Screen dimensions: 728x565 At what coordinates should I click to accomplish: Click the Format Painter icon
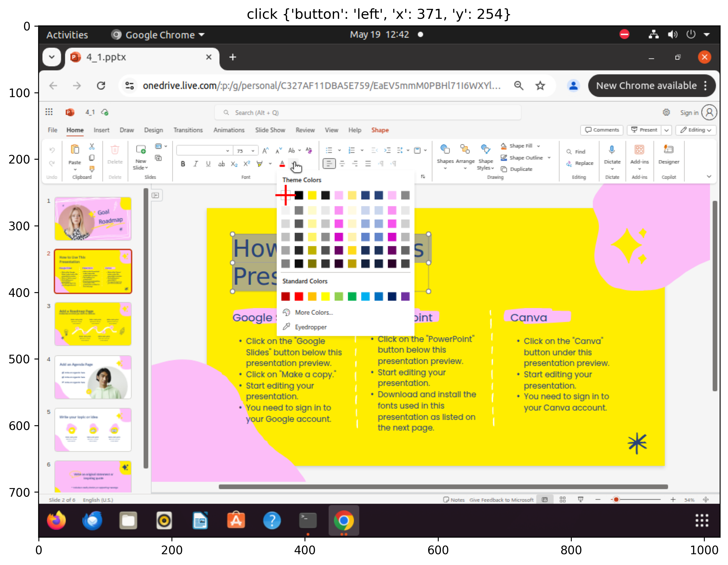(92, 169)
